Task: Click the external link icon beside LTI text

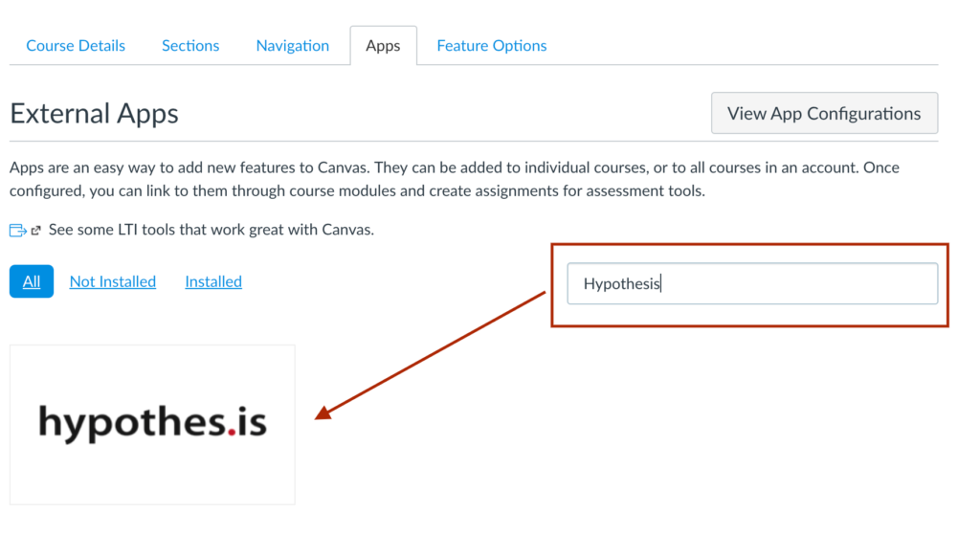Action: pos(36,231)
